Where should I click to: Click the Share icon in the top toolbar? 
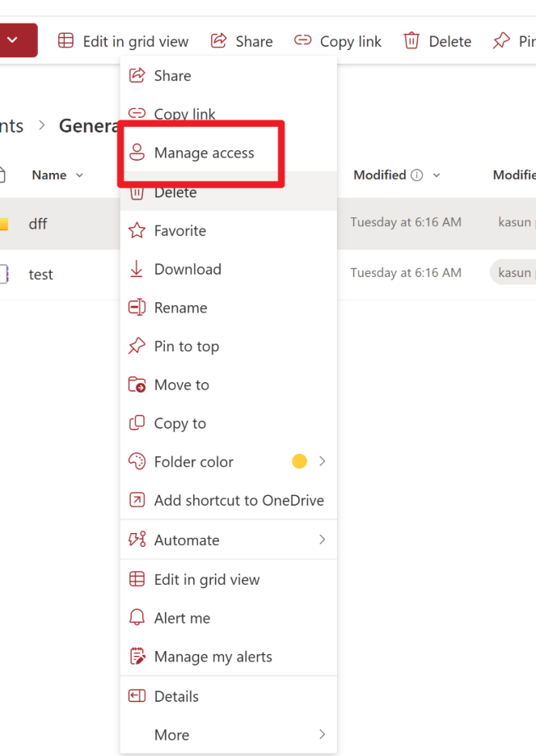click(x=218, y=41)
